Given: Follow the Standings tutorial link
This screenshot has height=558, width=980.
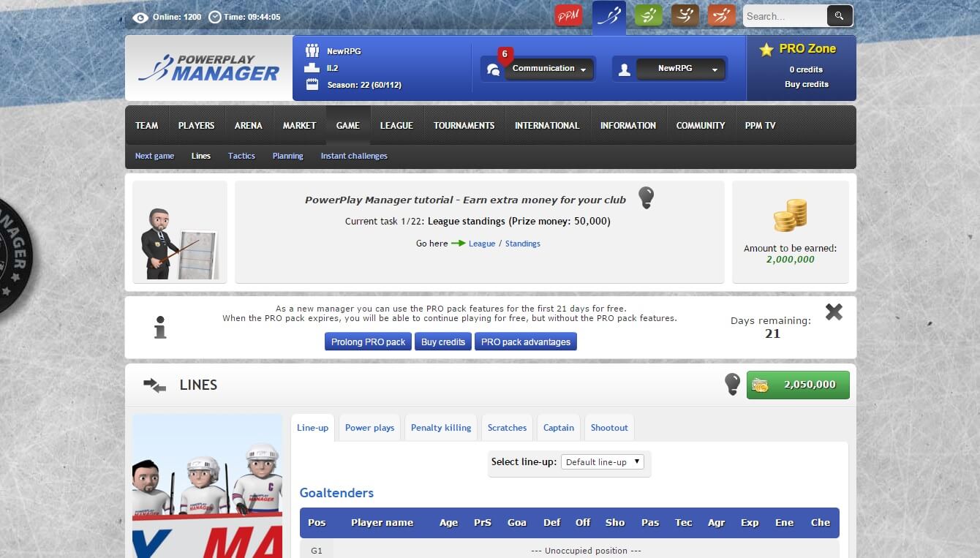Looking at the screenshot, I should 523,244.
